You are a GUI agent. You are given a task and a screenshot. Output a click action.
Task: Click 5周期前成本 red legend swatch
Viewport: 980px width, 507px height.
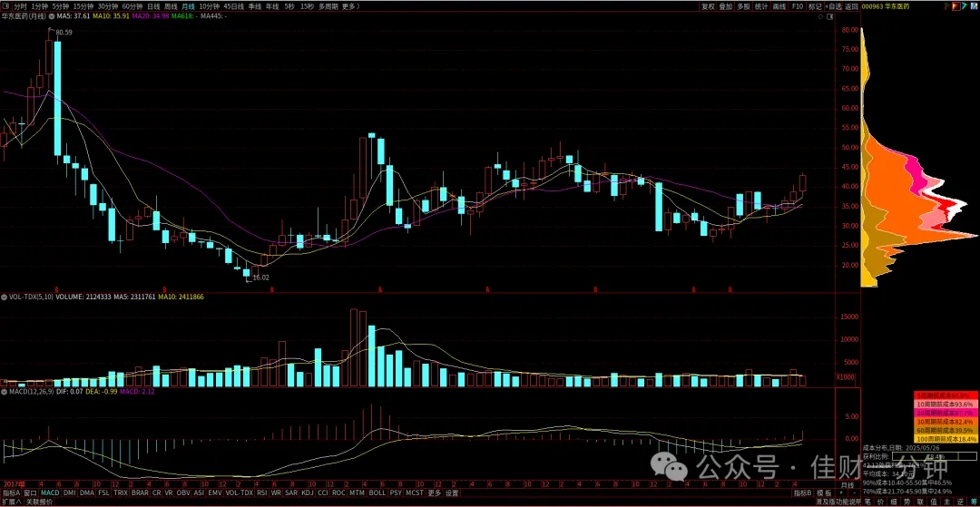point(946,395)
